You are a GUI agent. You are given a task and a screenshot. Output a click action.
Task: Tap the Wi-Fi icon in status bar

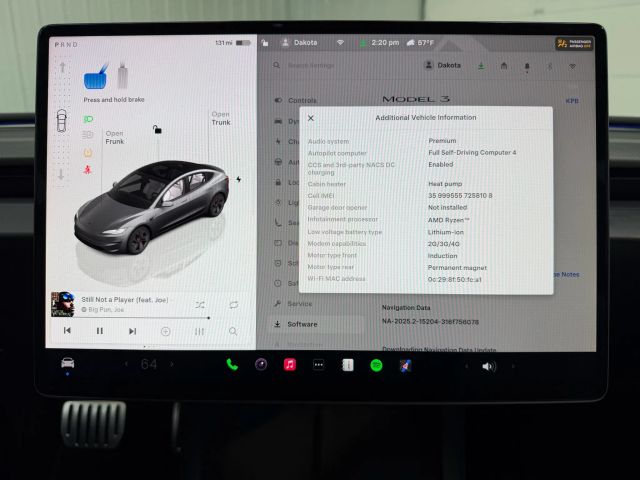point(340,42)
